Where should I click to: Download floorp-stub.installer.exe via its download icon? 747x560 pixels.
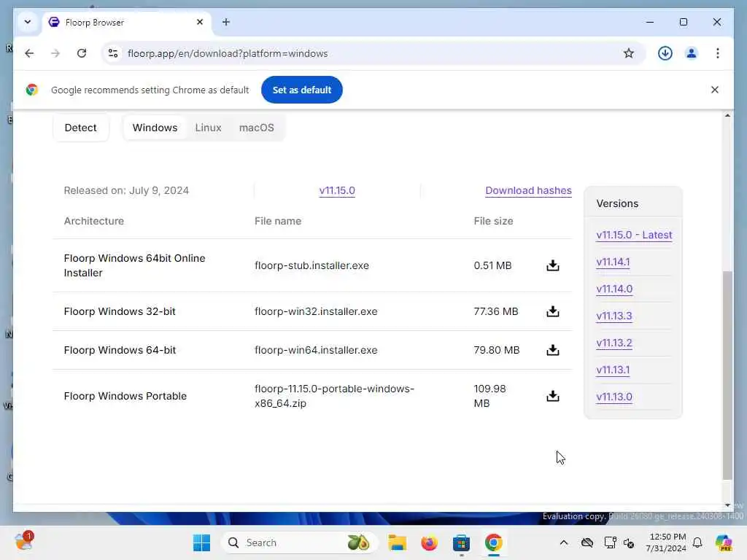tap(553, 265)
